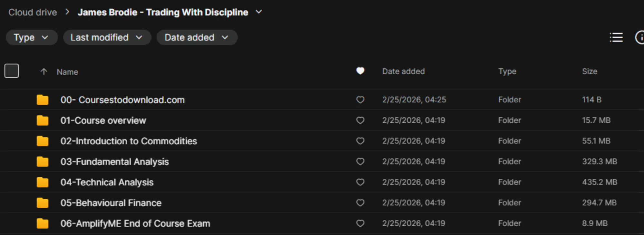
Task: Open the Type filter dropdown
Action: [31, 37]
